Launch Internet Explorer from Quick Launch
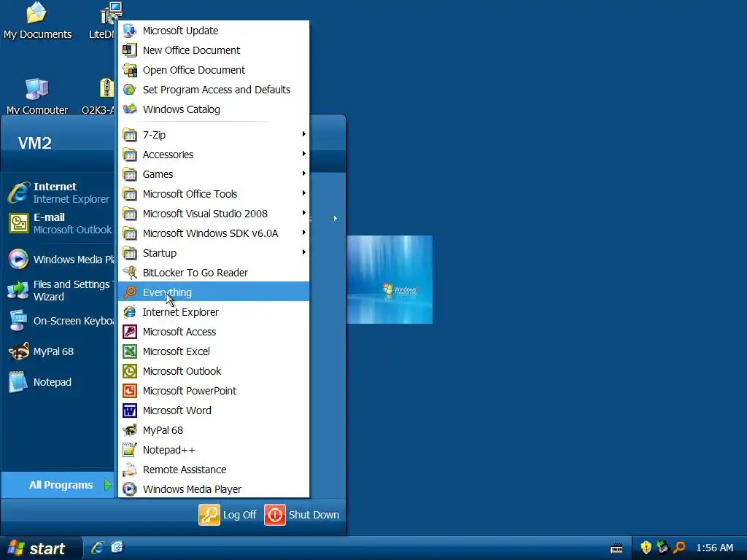 98,548
